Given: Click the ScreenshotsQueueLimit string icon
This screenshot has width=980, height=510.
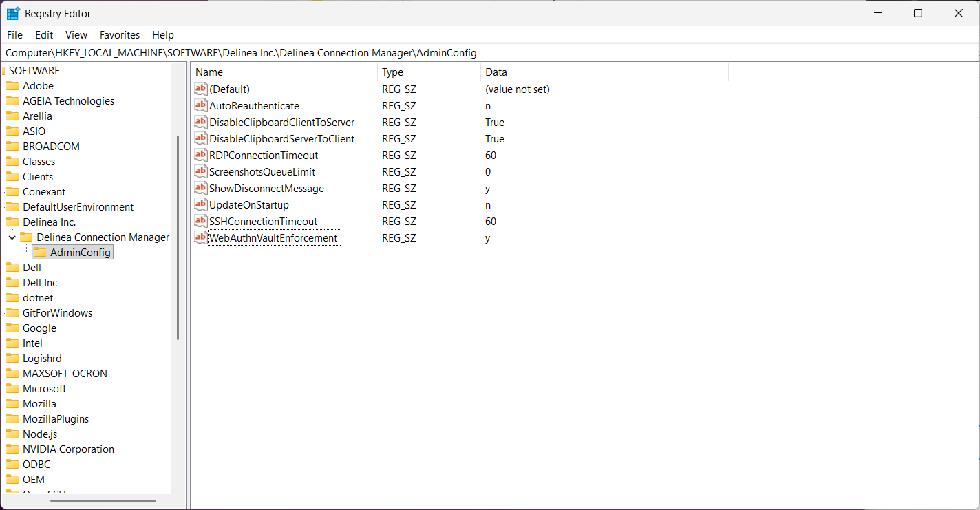Looking at the screenshot, I should [x=200, y=171].
